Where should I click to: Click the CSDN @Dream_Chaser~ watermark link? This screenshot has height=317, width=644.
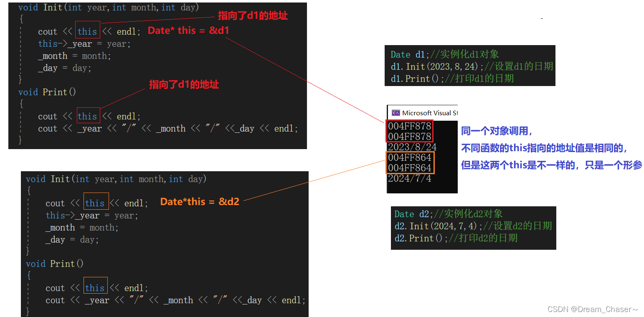593,309
